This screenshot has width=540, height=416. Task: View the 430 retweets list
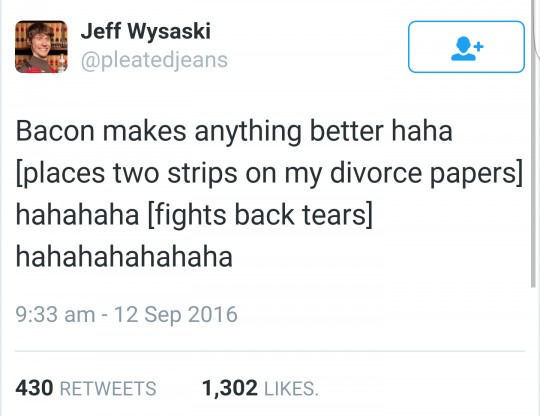click(86, 388)
